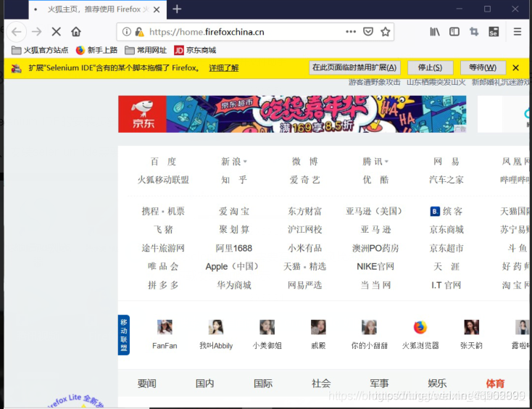Expand the 新浪 dropdown arrow
This screenshot has height=409, width=532.
click(245, 162)
